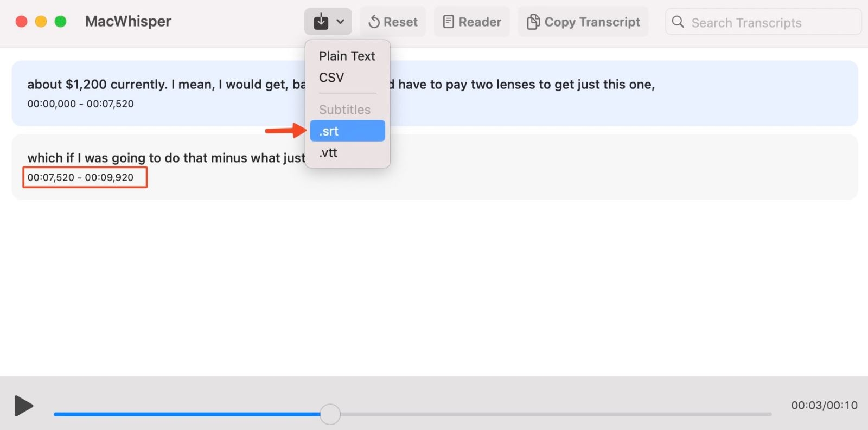Viewport: 868px width, 430px height.
Task: Click the Reset button
Action: pos(393,22)
